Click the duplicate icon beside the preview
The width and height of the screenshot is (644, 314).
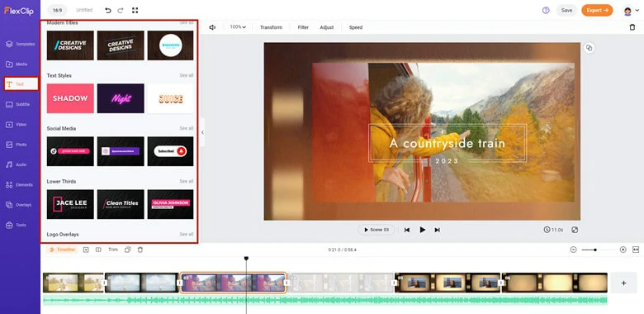589,48
